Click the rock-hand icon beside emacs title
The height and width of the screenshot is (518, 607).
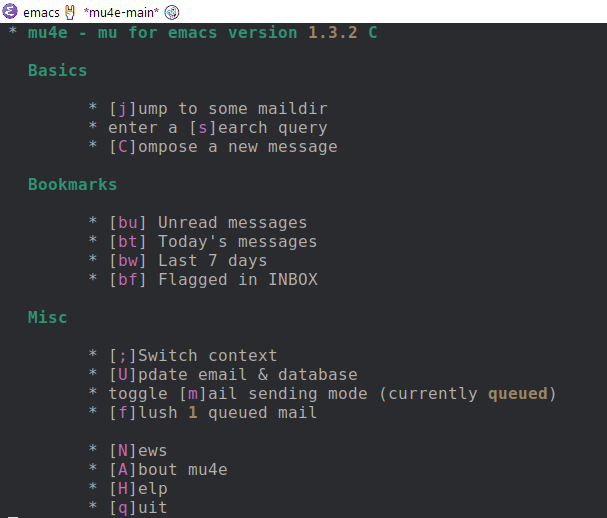[x=70, y=12]
